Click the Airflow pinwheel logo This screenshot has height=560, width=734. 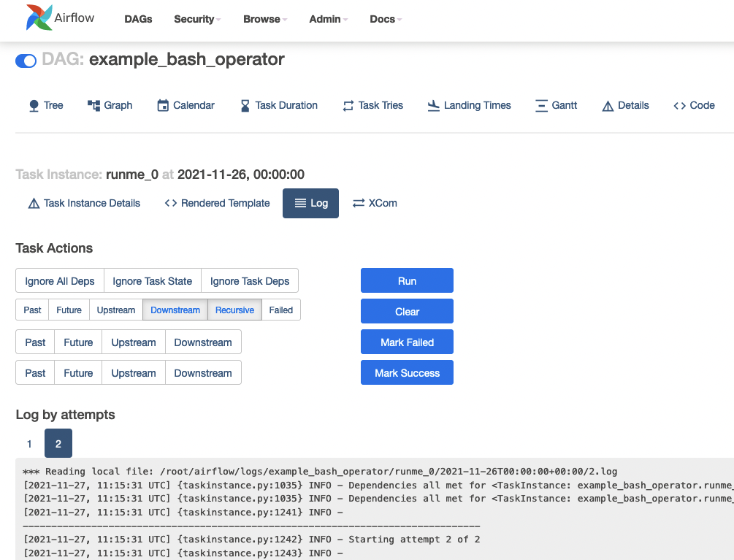pyautogui.click(x=39, y=18)
